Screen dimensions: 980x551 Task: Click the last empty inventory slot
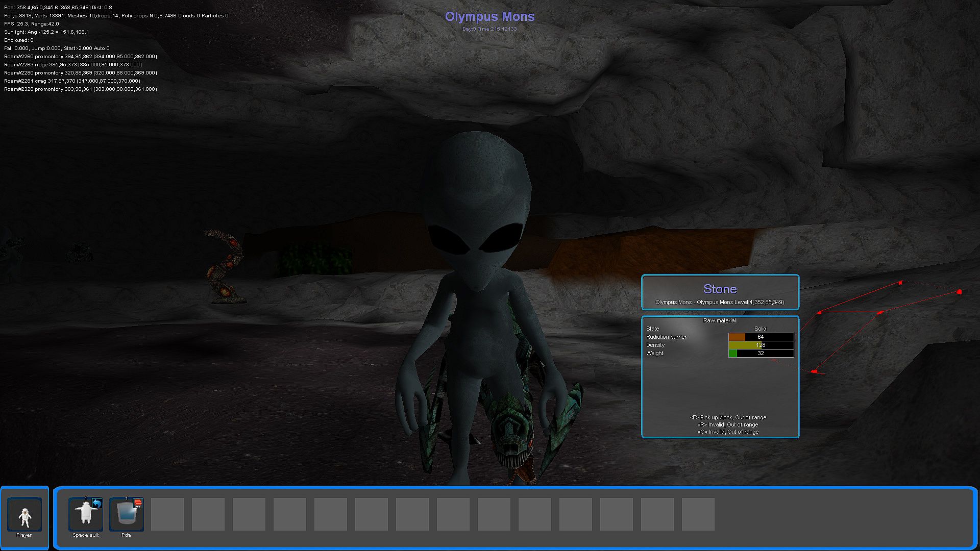[698, 515]
